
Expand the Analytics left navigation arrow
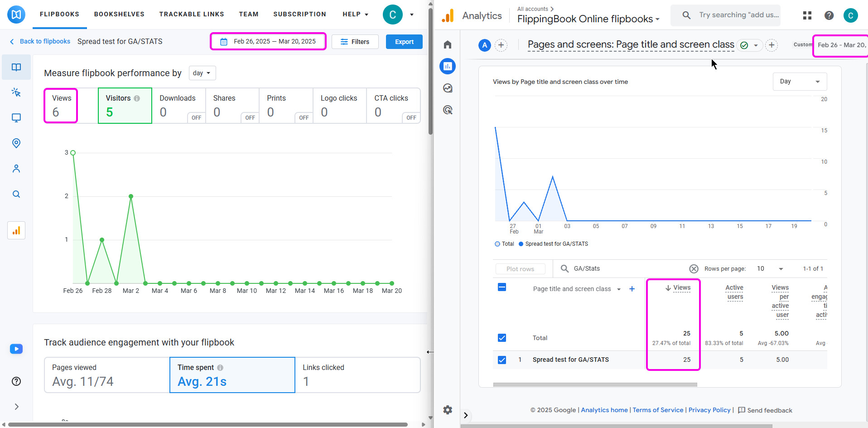point(466,415)
